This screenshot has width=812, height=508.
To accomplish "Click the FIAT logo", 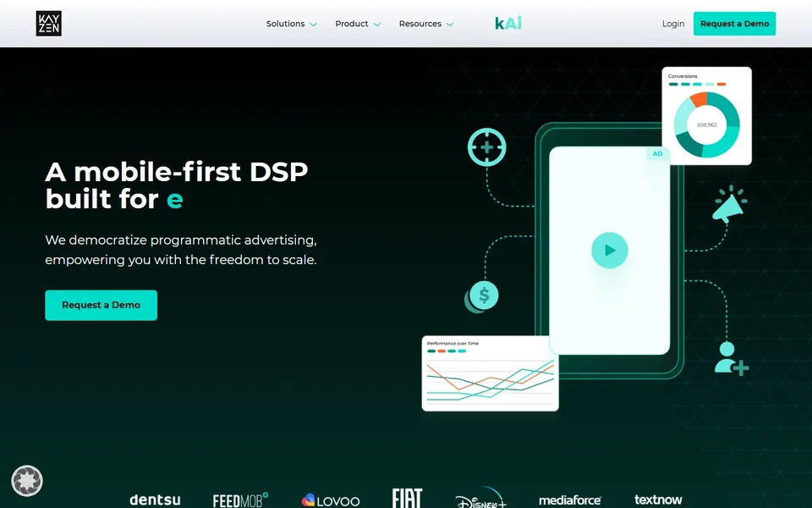I will click(407, 498).
